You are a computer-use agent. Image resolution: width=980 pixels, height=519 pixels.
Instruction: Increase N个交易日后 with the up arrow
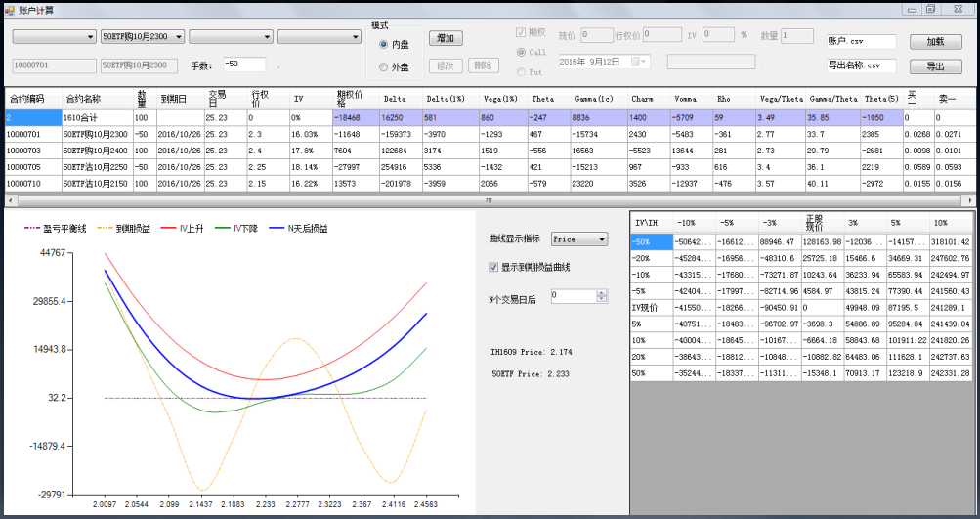[601, 292]
